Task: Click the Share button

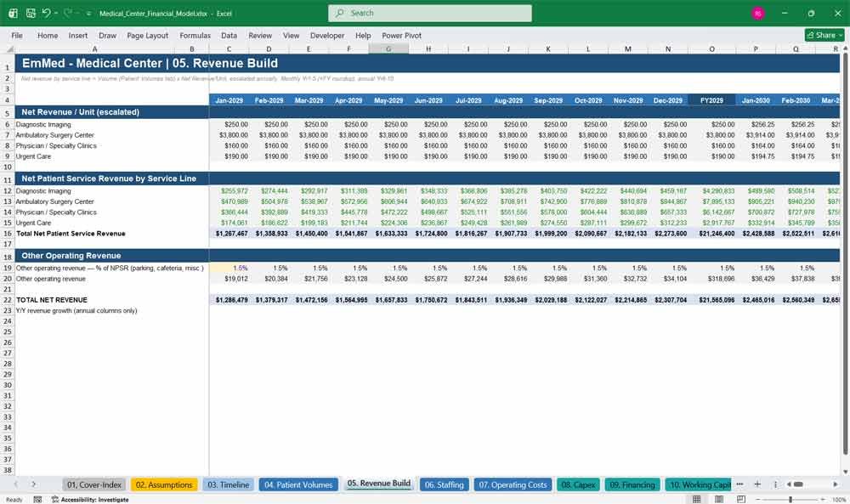Action: 824,35
